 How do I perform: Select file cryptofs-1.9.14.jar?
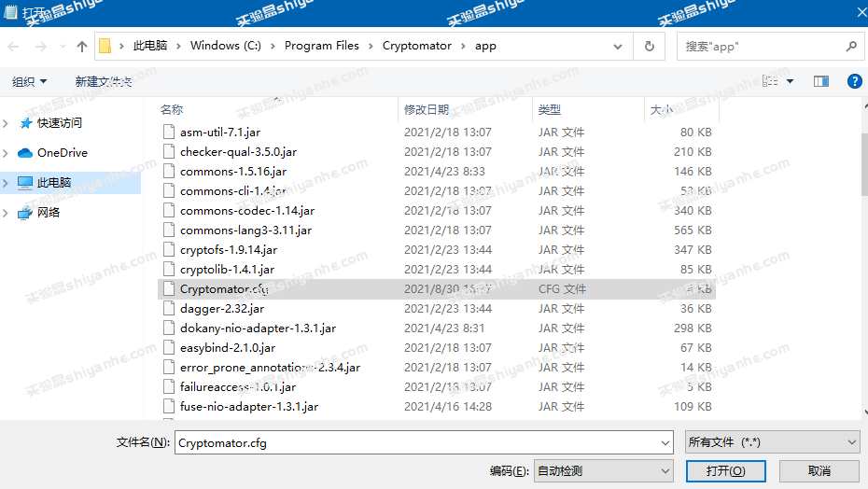228,250
